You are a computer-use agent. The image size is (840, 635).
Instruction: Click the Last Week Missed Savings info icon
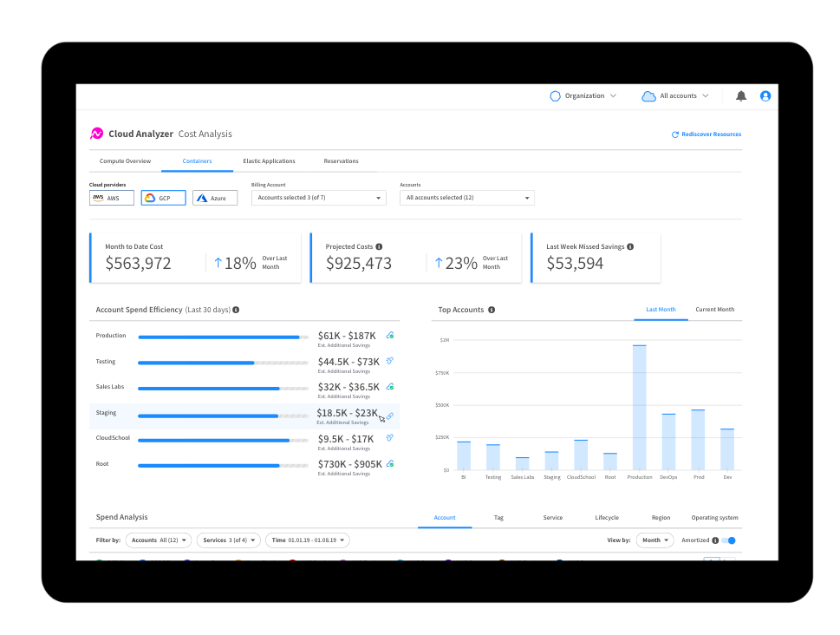630,246
